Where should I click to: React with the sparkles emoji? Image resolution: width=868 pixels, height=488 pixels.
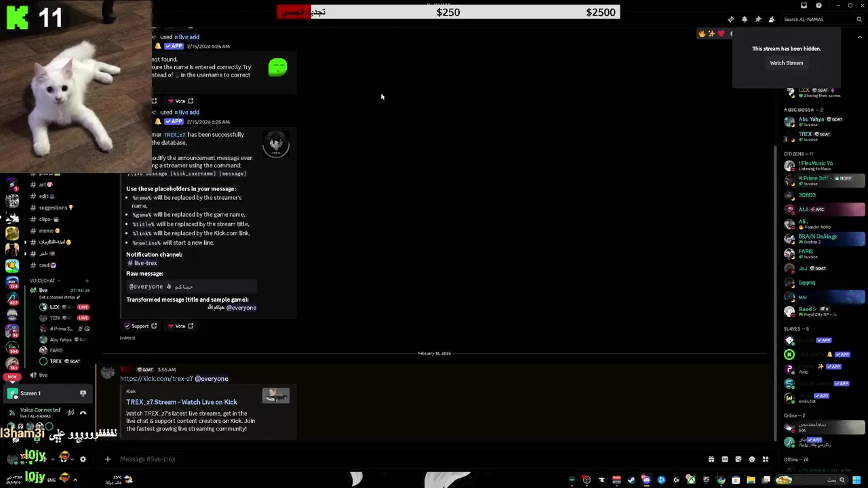711,34
